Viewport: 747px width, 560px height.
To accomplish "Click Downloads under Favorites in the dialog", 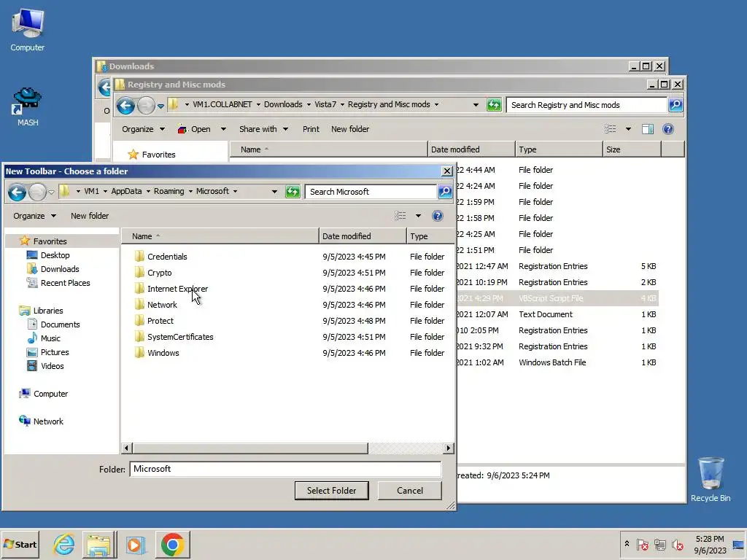I will pyautogui.click(x=60, y=269).
